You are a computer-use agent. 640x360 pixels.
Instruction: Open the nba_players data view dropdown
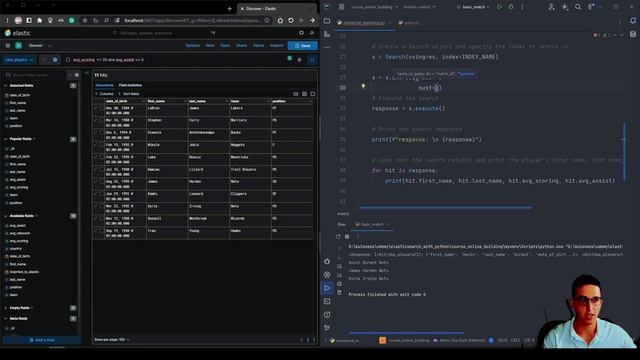pyautogui.click(x=19, y=60)
